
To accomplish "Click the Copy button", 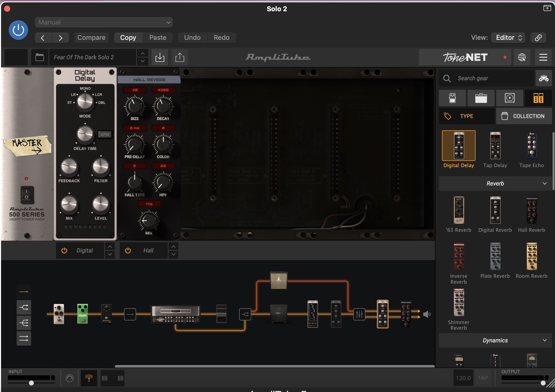I will click(x=128, y=38).
